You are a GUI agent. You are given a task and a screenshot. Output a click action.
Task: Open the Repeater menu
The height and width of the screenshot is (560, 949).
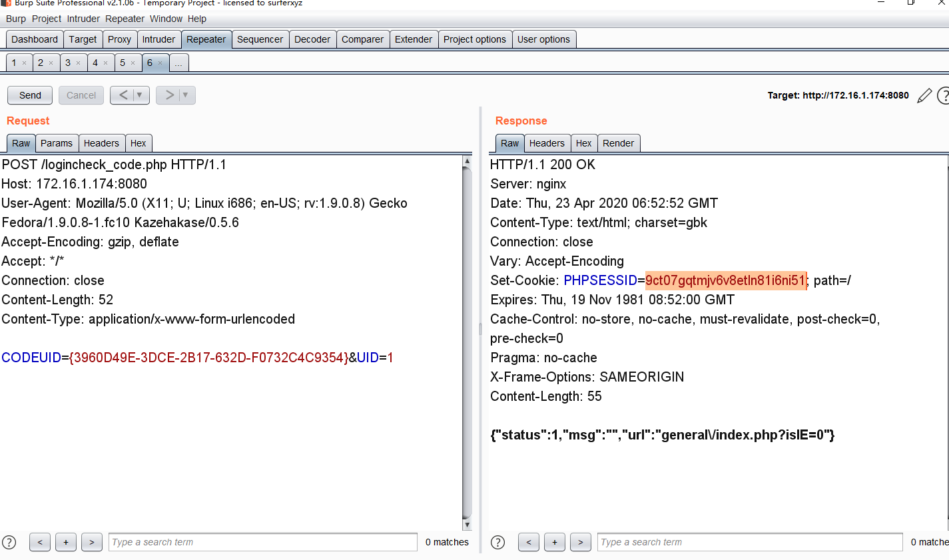[125, 19]
